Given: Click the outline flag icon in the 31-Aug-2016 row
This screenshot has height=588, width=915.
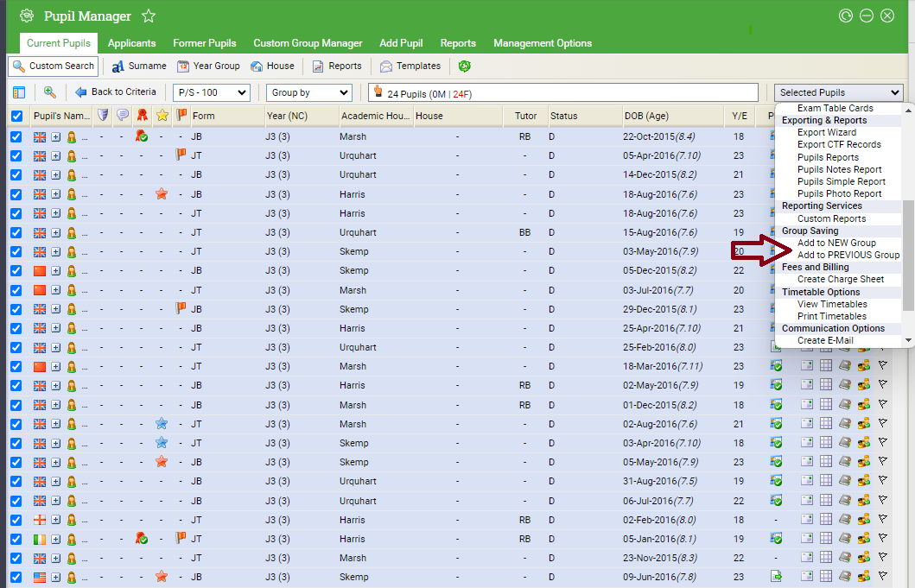Looking at the screenshot, I should point(883,481).
